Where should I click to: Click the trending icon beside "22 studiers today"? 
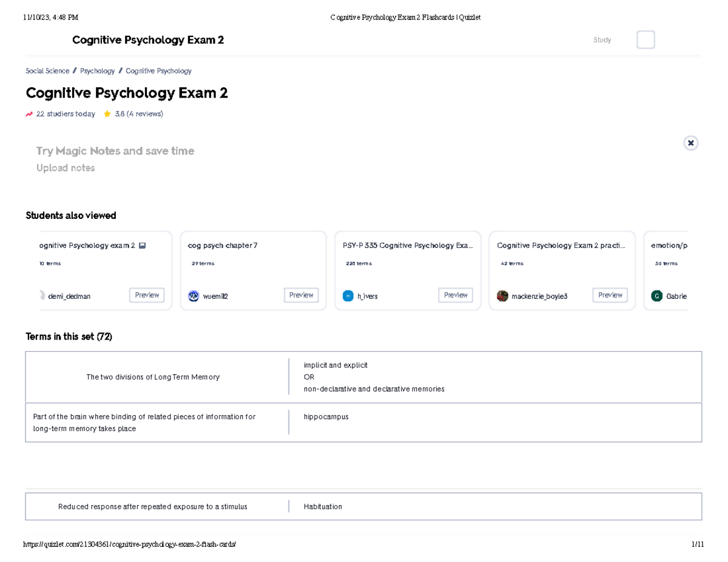point(28,113)
